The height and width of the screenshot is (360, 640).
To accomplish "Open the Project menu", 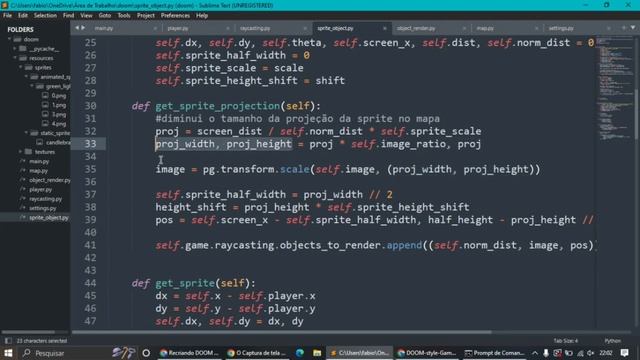I will coord(146,16).
